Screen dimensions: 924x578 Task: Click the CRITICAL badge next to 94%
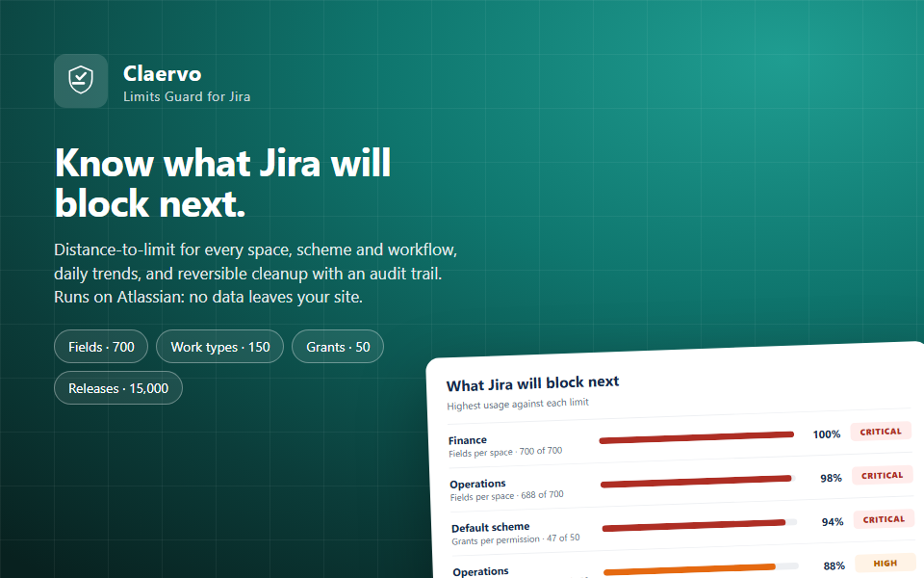[884, 519]
